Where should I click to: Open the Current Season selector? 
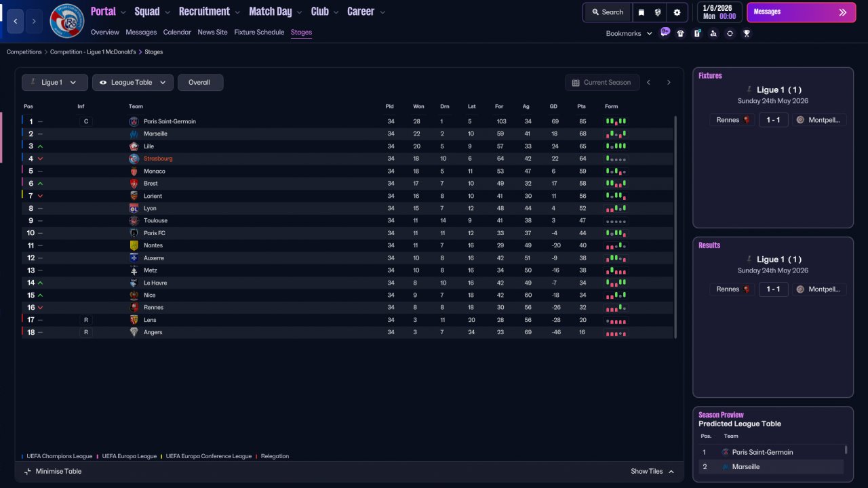point(602,83)
